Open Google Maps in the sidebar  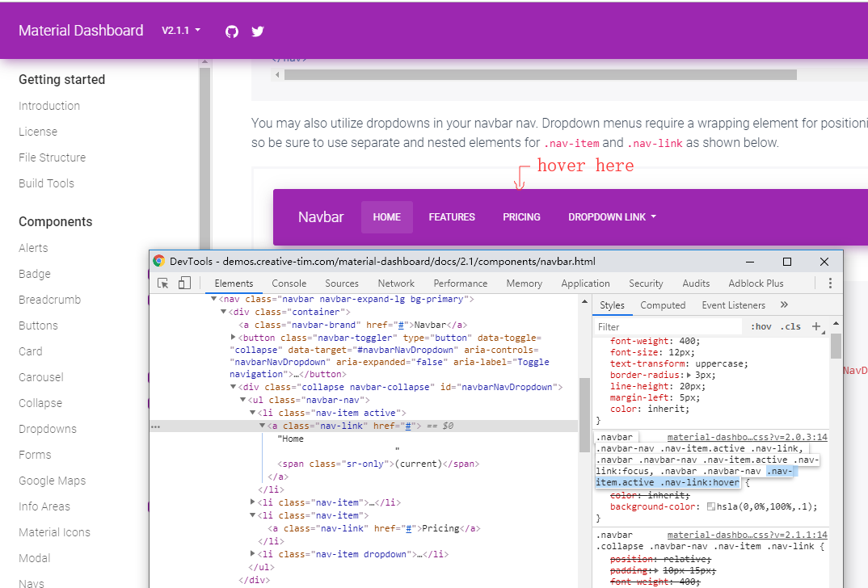[x=52, y=481]
